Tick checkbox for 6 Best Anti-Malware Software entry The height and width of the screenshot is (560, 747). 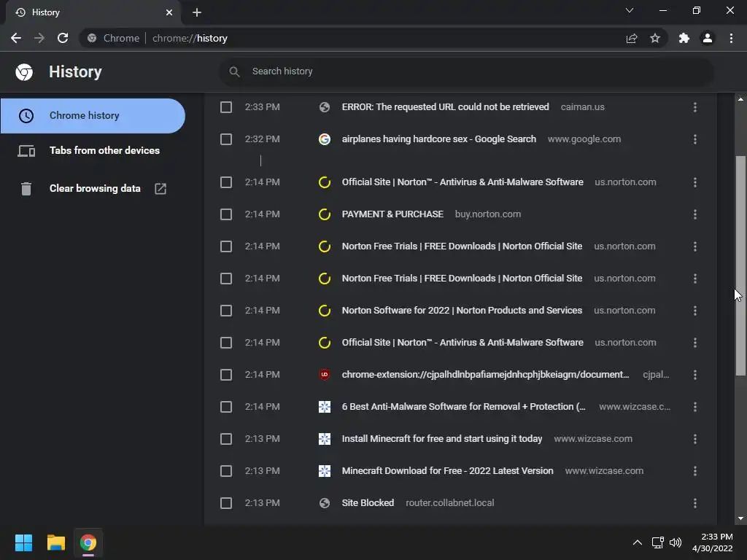tap(226, 407)
